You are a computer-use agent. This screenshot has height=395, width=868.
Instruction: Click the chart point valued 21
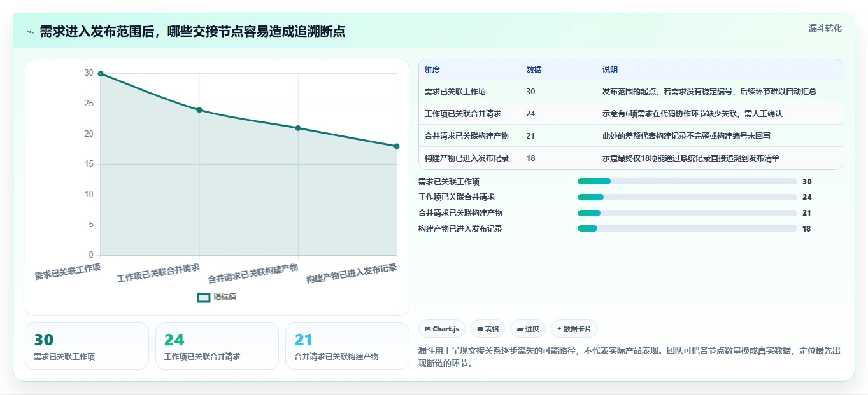tap(298, 128)
